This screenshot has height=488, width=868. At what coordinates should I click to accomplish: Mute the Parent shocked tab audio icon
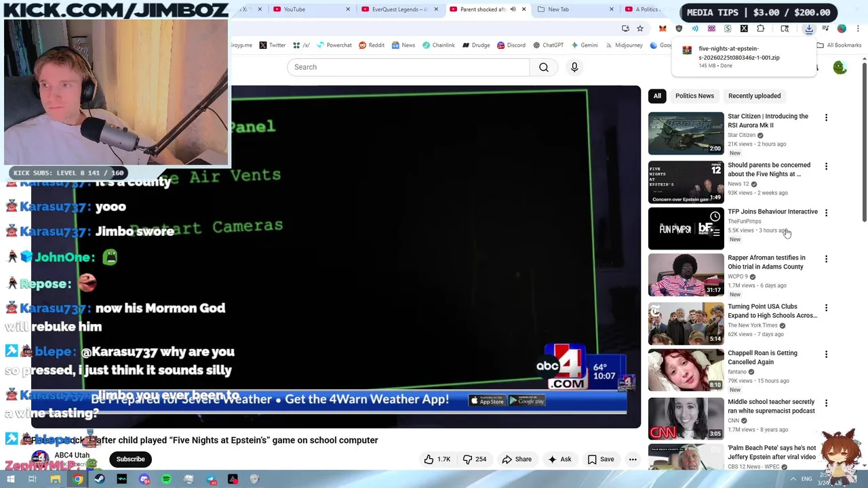click(513, 9)
